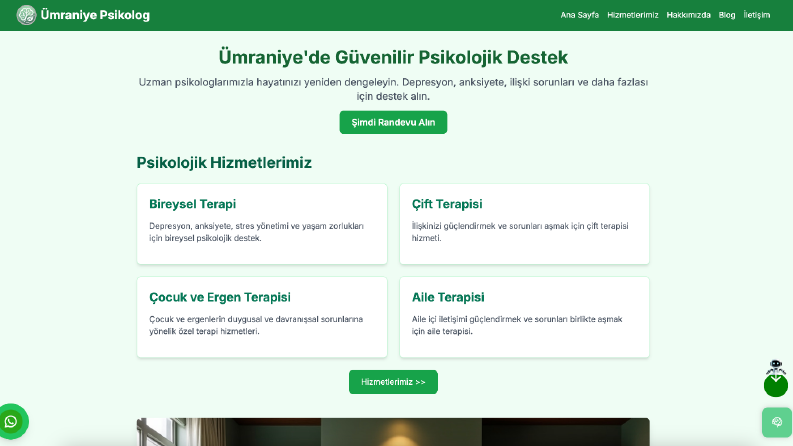The image size is (793, 446).
Task: Open the Çocuk ve Ergen Terapisi card
Action: pos(262,317)
